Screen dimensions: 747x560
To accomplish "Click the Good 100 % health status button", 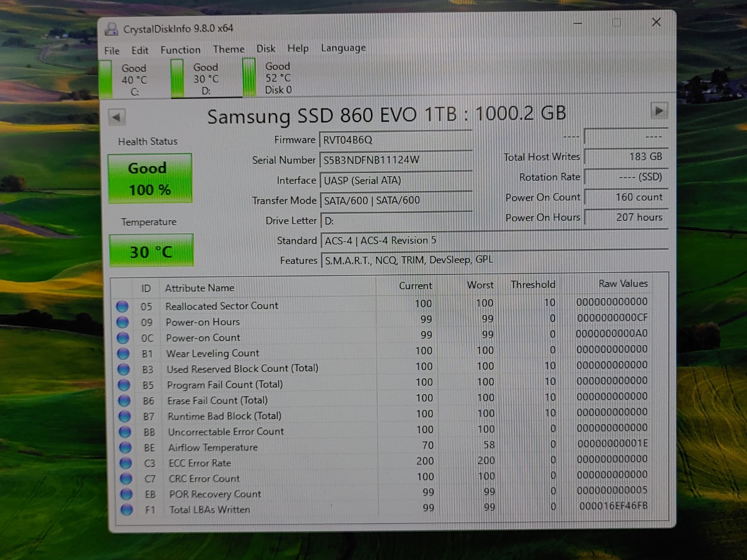I will click(150, 178).
